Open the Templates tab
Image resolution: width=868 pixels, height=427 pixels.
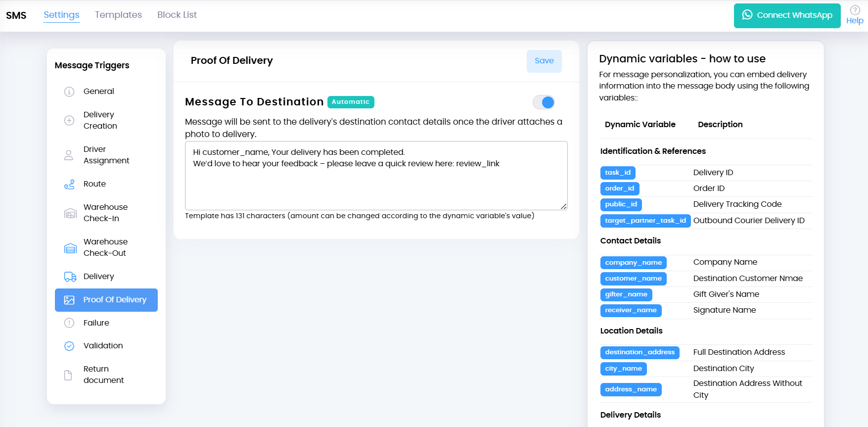coord(118,15)
